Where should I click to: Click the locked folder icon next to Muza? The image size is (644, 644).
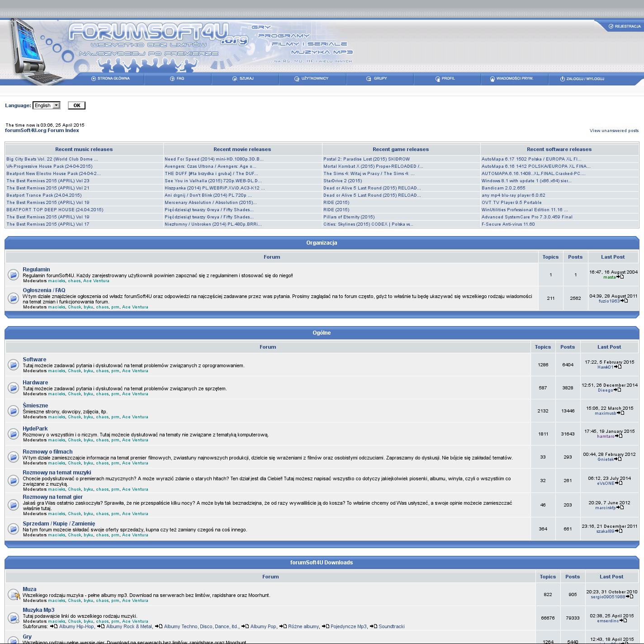point(14,595)
